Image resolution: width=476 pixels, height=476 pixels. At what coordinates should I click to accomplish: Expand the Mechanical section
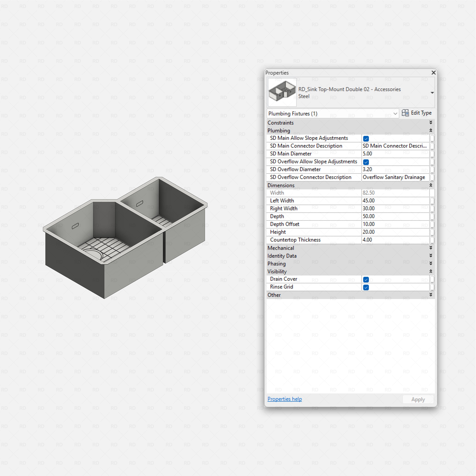coord(431,248)
